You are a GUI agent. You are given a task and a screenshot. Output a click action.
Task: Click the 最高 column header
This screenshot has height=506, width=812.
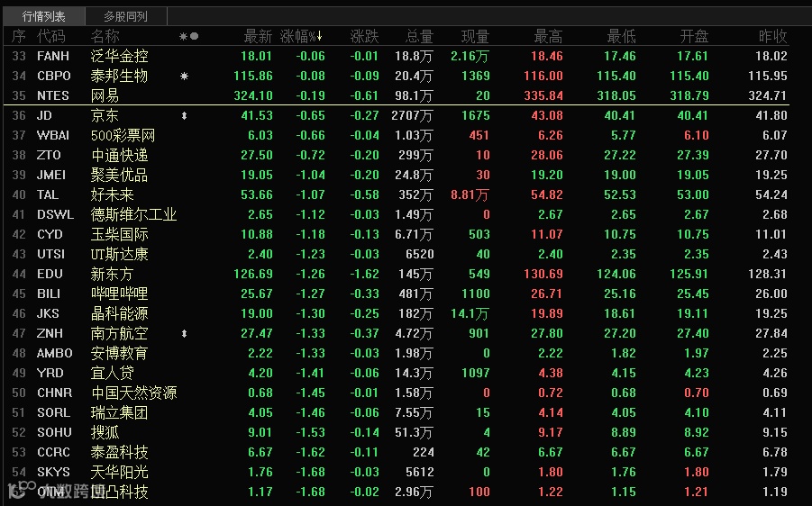pos(548,36)
